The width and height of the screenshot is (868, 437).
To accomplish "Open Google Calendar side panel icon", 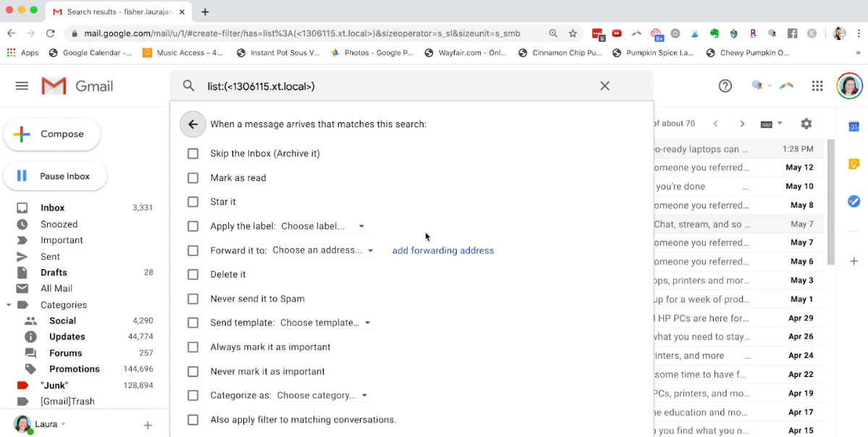I will (854, 127).
